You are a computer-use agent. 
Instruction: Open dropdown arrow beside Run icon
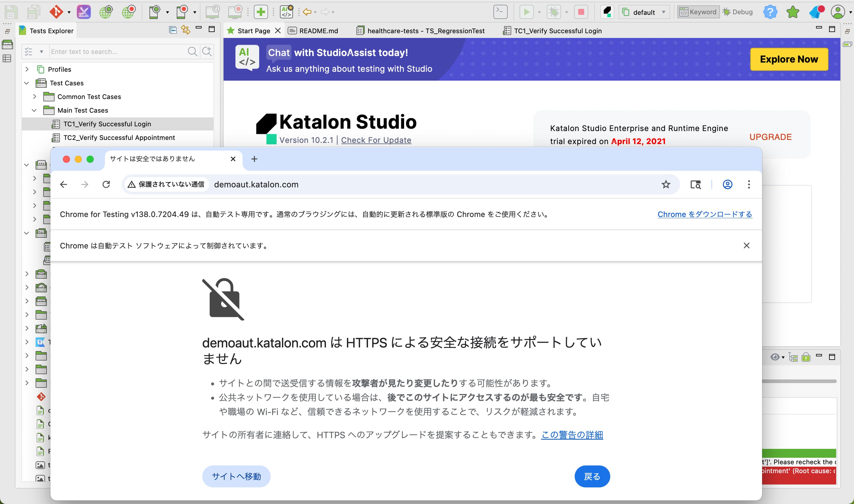point(539,12)
